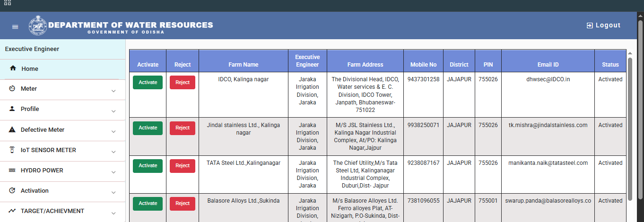Select the IoT SENSOR METER menu item

[62, 150]
